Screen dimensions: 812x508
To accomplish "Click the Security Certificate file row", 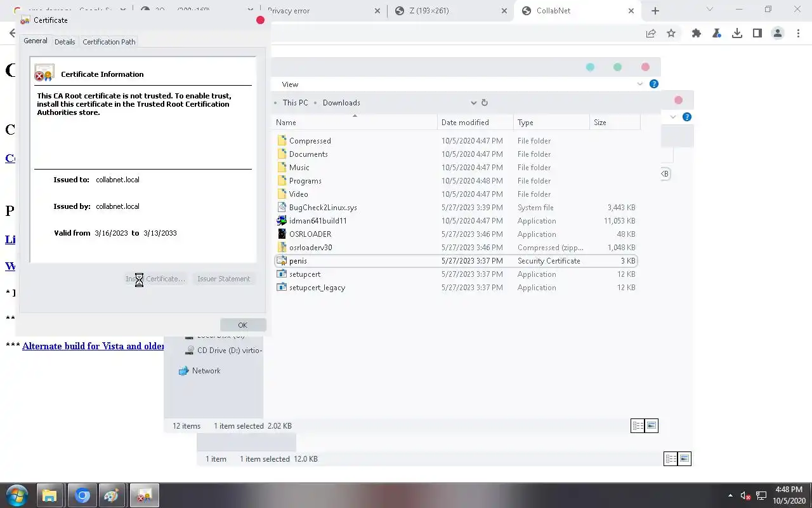I will (x=456, y=261).
